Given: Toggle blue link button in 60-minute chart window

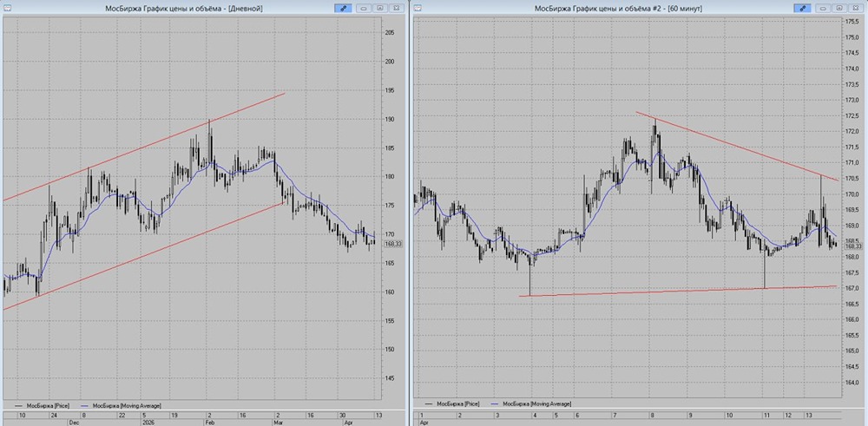Looking at the screenshot, I should (x=802, y=8).
